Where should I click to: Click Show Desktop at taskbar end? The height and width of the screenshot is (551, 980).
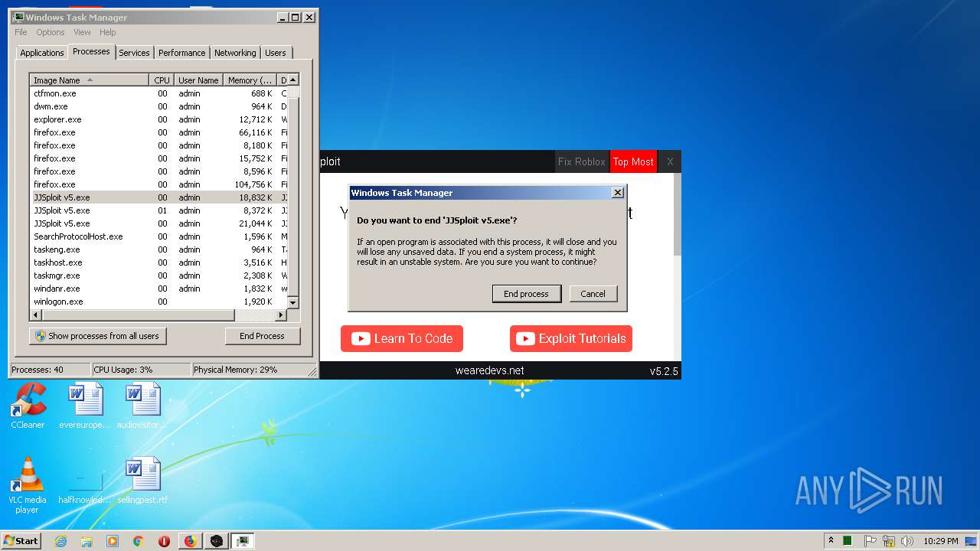coord(972,541)
